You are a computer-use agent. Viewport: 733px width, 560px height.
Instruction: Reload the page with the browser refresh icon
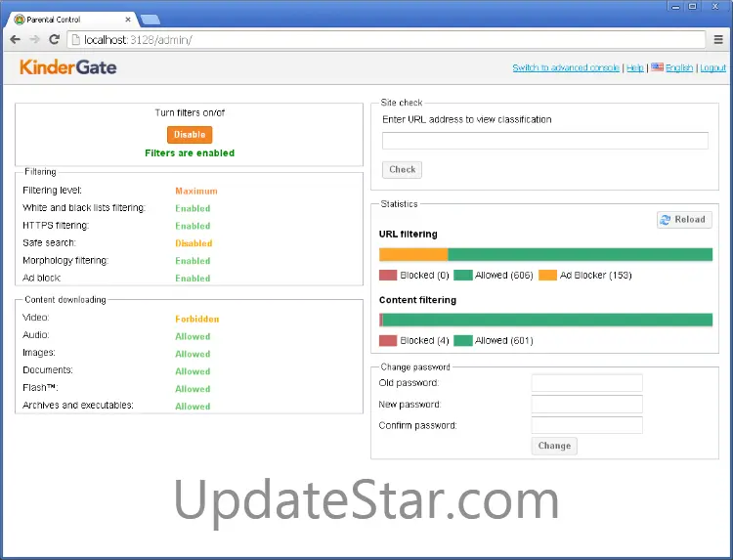click(54, 40)
